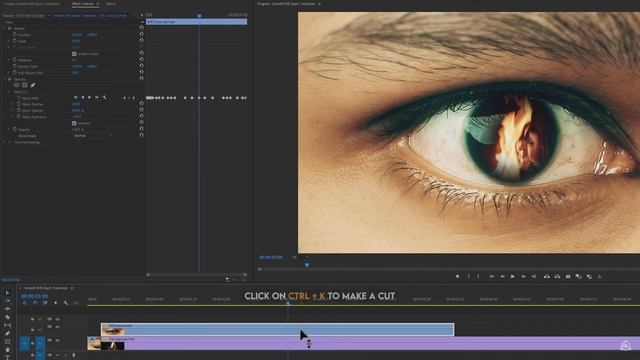This screenshot has height=360, width=640.
Task: Click Extract button in Program monitor
Action: click(557, 276)
